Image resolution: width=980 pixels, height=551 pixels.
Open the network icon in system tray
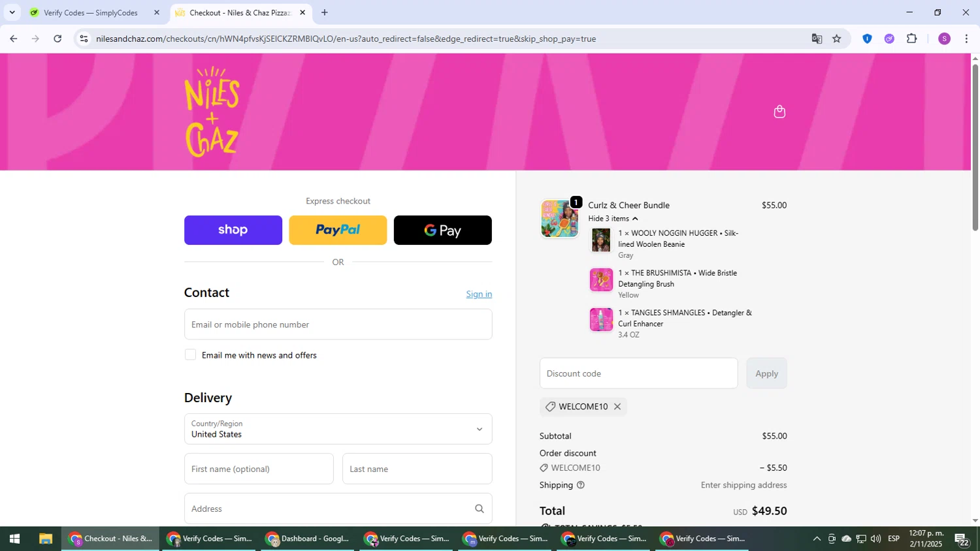(x=861, y=539)
